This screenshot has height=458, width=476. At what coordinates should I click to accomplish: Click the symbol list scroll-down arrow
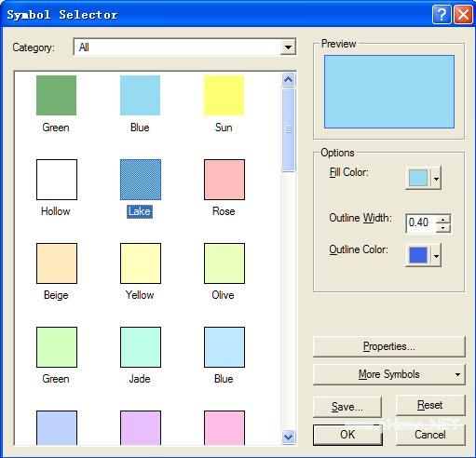point(288,438)
